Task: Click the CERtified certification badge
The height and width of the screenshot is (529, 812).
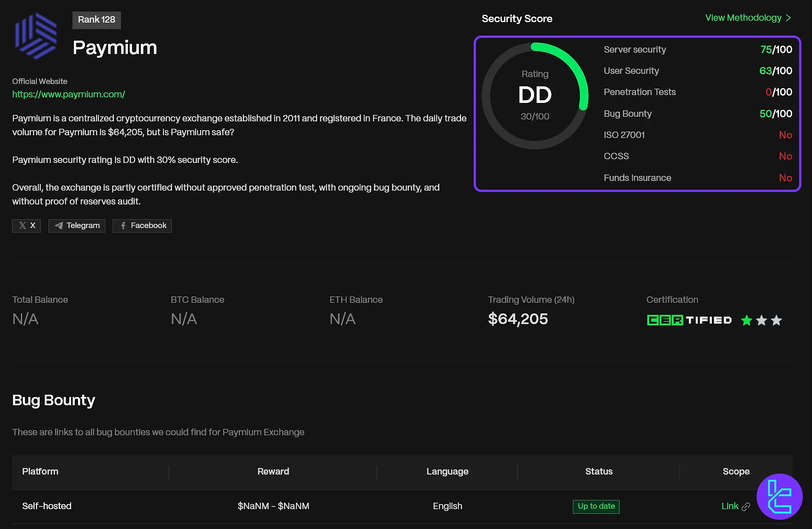Action: point(689,320)
